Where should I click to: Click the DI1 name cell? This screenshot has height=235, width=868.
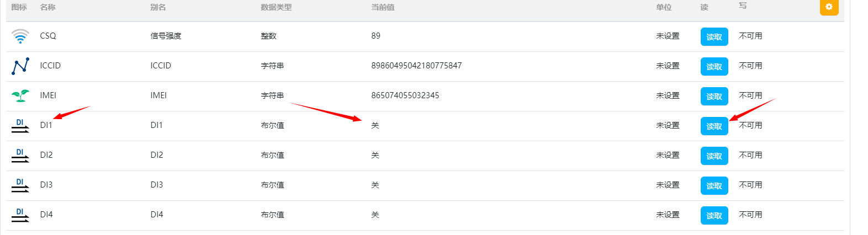tap(46, 125)
